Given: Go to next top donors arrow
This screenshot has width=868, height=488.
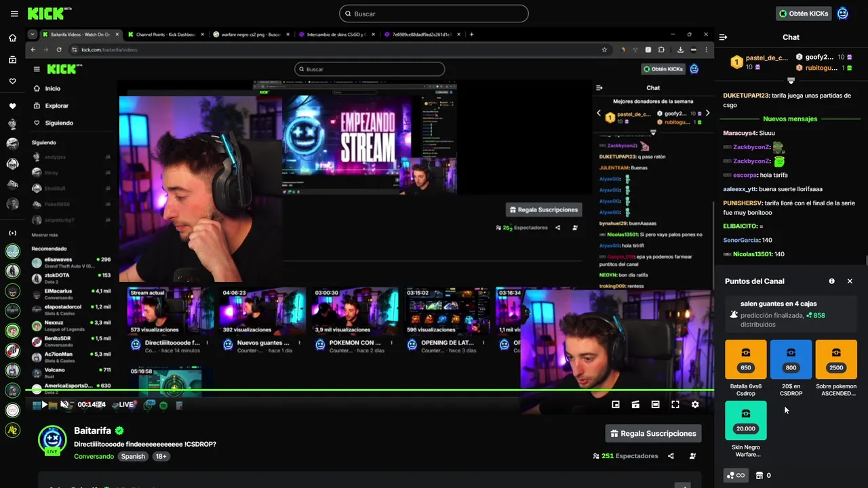Looking at the screenshot, I should tap(707, 113).
